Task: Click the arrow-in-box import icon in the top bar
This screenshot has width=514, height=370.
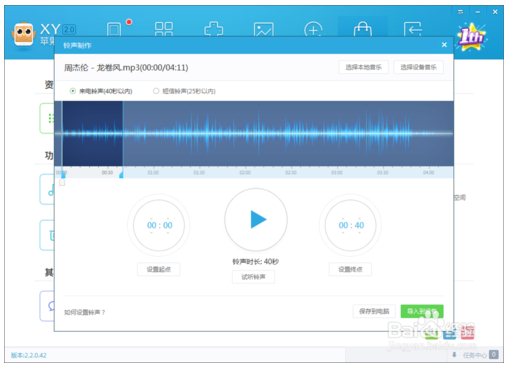Action: [x=412, y=29]
